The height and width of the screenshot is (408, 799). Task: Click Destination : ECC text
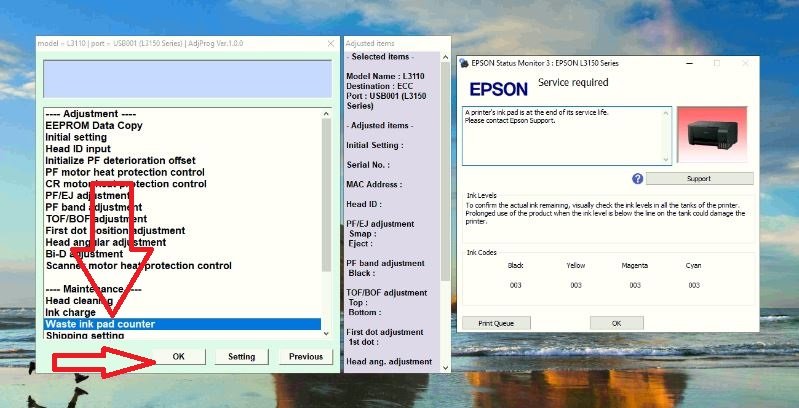(379, 86)
